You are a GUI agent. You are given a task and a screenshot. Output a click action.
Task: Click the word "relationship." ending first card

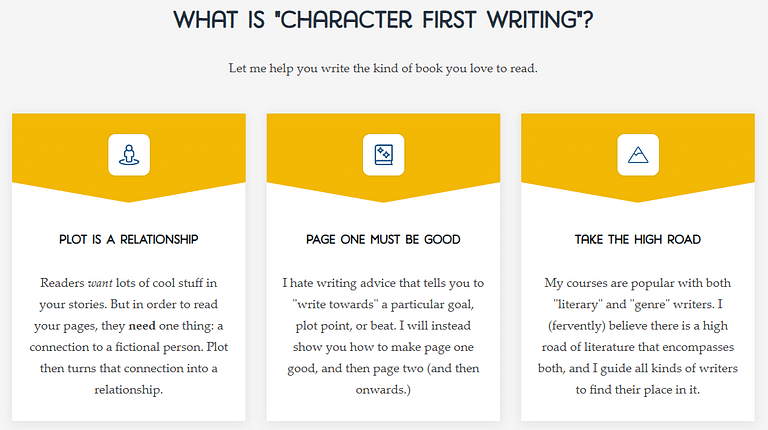pyautogui.click(x=129, y=390)
